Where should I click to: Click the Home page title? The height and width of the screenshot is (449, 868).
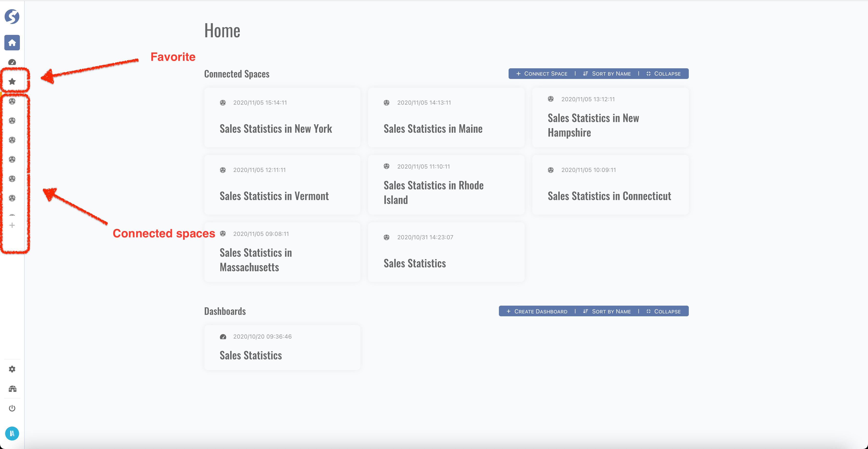click(x=222, y=31)
